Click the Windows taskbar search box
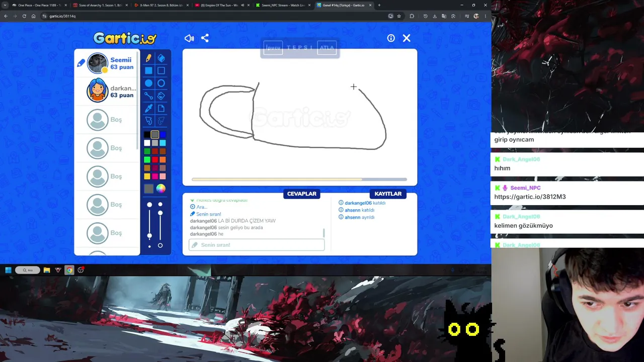 pos(28,270)
